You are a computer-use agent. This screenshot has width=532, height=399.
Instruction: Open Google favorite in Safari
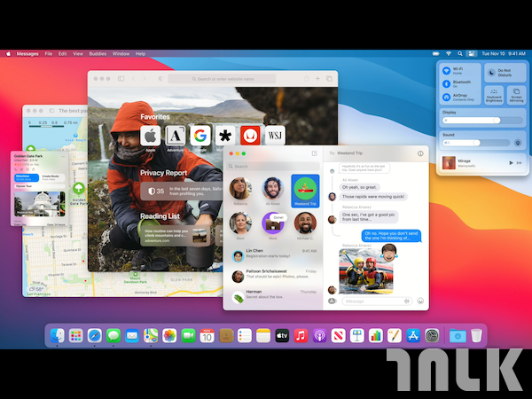(200, 136)
